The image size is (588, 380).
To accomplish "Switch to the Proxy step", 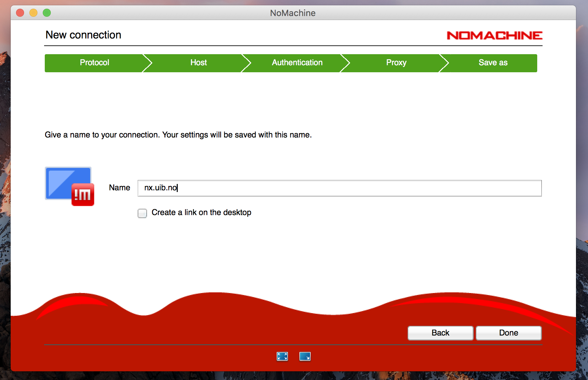I will coord(396,63).
